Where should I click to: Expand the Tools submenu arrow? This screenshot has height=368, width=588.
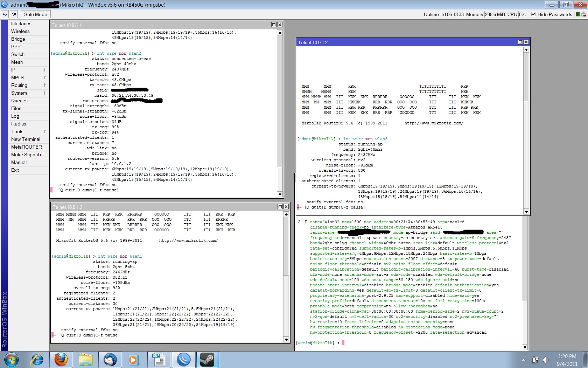45,131
